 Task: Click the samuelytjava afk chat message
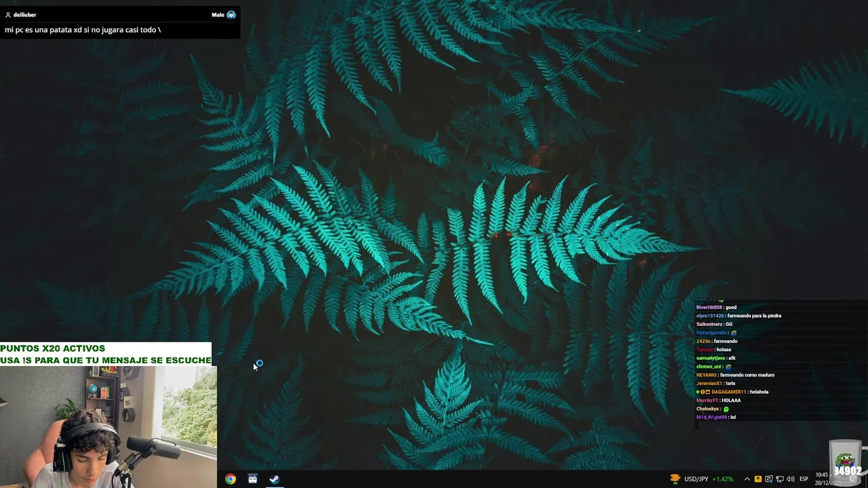(715, 358)
